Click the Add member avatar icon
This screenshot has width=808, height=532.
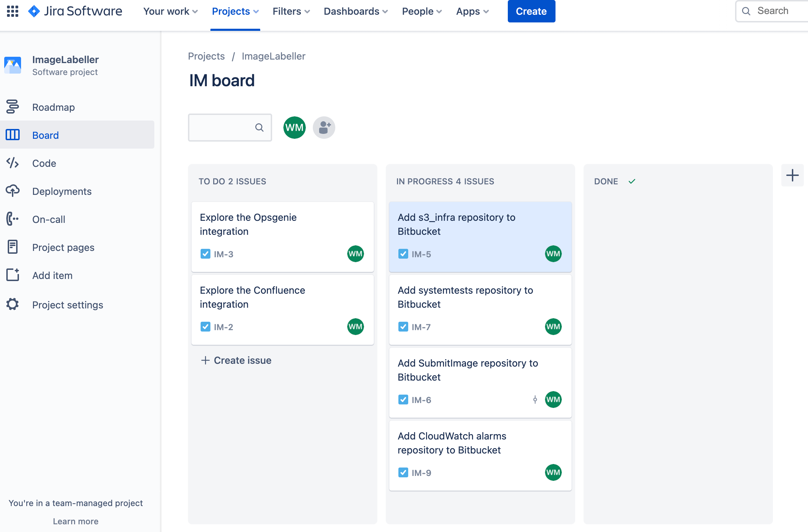coord(324,127)
